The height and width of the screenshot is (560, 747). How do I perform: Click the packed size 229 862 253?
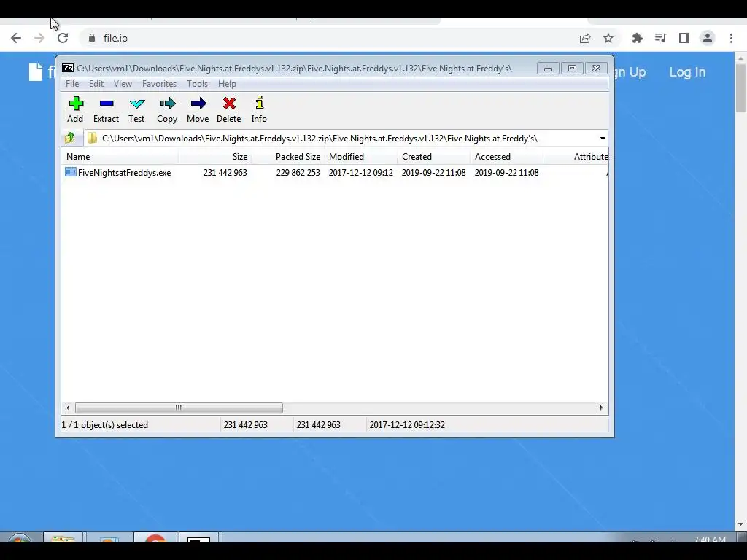point(298,173)
